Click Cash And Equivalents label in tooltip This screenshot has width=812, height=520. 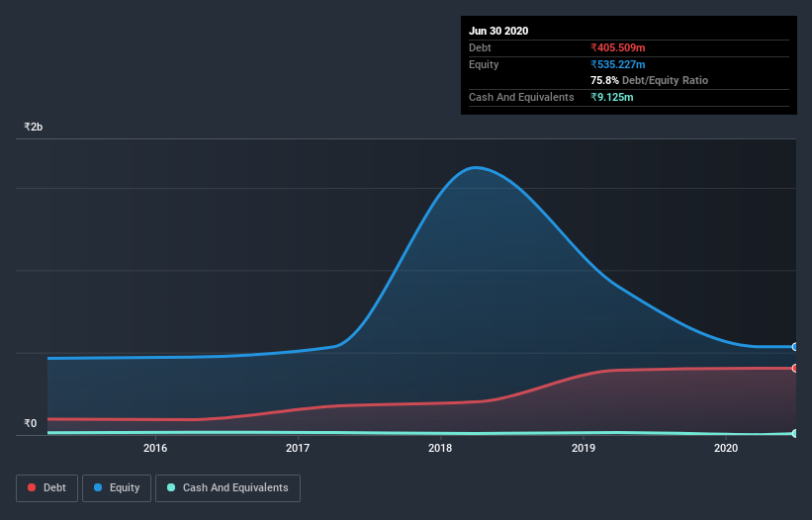point(521,97)
